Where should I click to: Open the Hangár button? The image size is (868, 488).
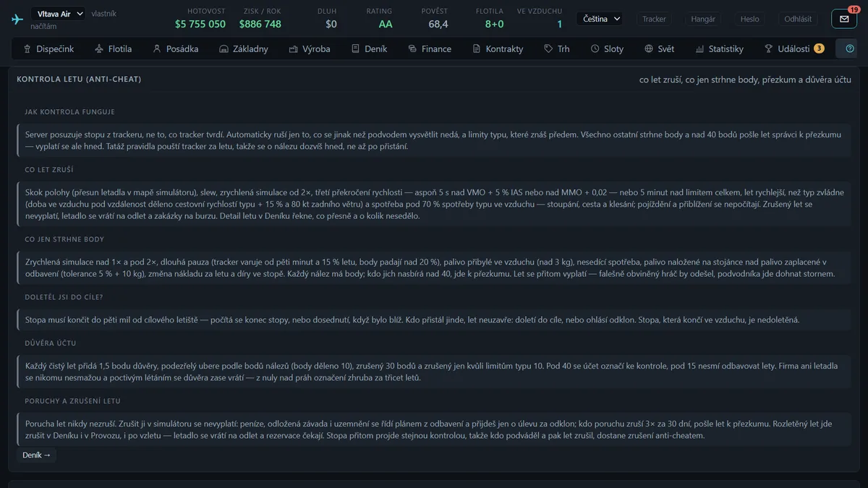pyautogui.click(x=702, y=19)
